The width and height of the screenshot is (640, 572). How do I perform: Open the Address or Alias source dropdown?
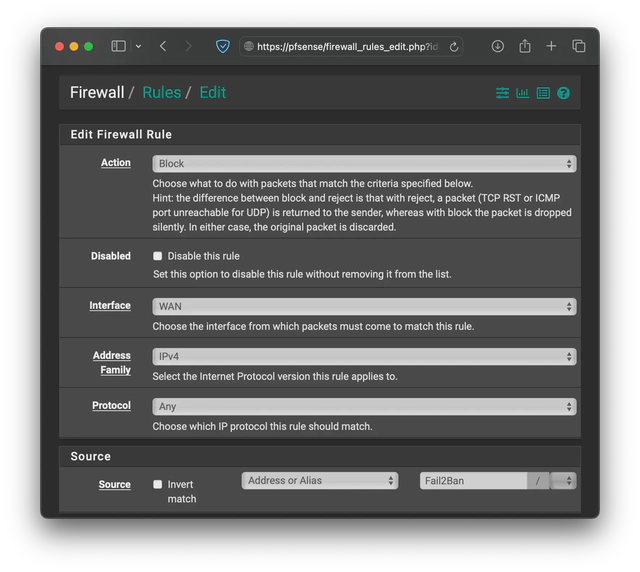click(320, 481)
